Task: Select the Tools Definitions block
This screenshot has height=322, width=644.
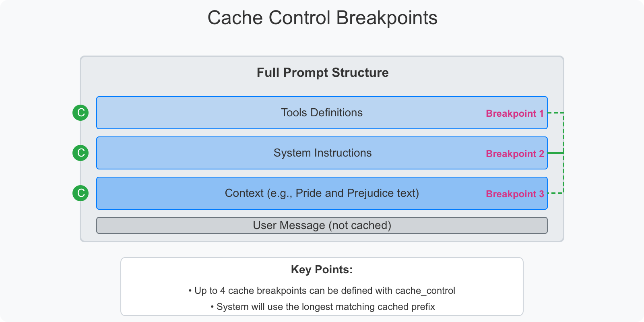Action: click(x=322, y=113)
